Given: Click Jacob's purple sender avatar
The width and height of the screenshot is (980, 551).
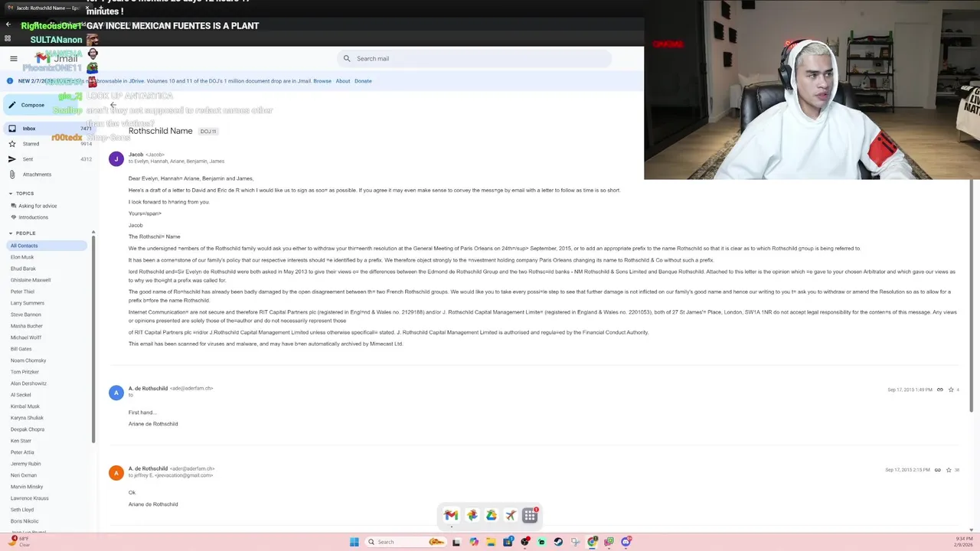Looking at the screenshot, I should (x=116, y=158).
